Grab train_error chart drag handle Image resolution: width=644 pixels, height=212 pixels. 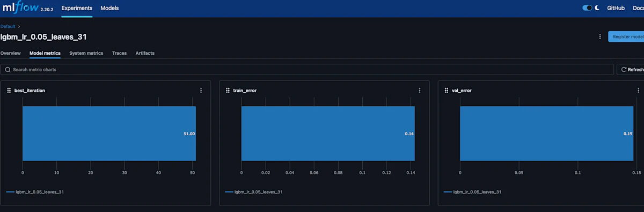(x=228, y=91)
